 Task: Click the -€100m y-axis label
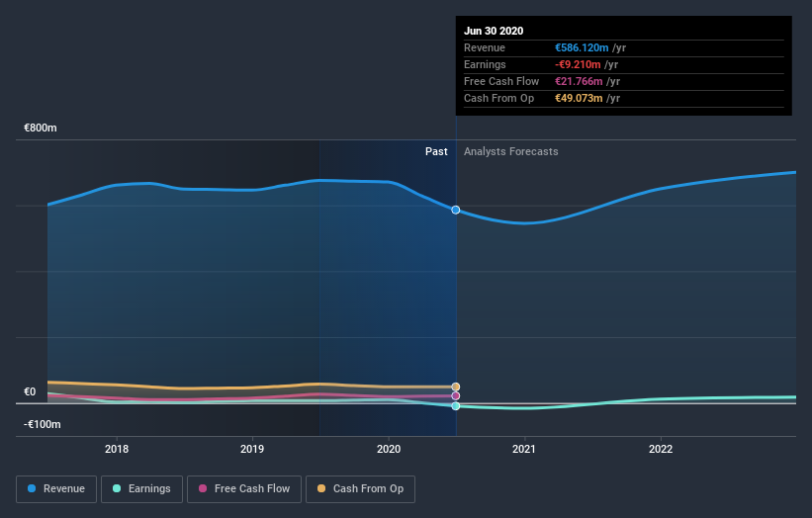pos(42,424)
